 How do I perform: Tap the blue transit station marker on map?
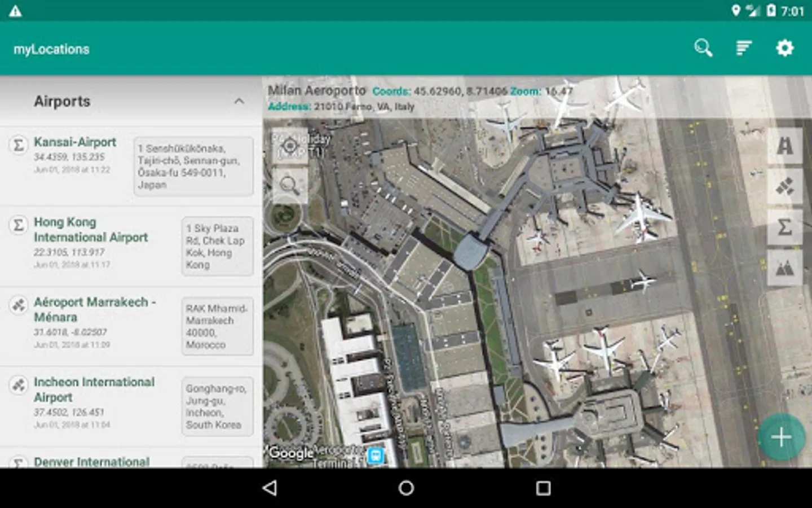pos(376,455)
